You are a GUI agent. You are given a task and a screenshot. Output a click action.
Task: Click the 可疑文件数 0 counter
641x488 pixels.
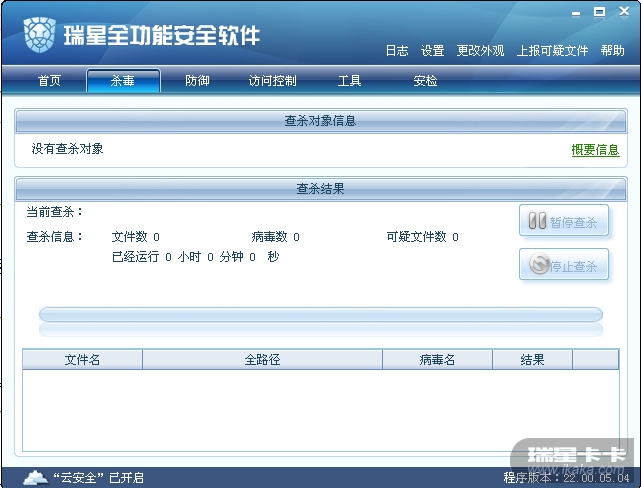[423, 237]
